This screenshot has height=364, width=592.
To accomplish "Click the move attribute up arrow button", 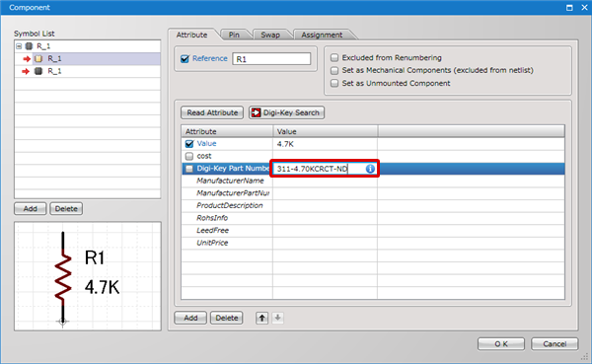I will (x=261, y=318).
